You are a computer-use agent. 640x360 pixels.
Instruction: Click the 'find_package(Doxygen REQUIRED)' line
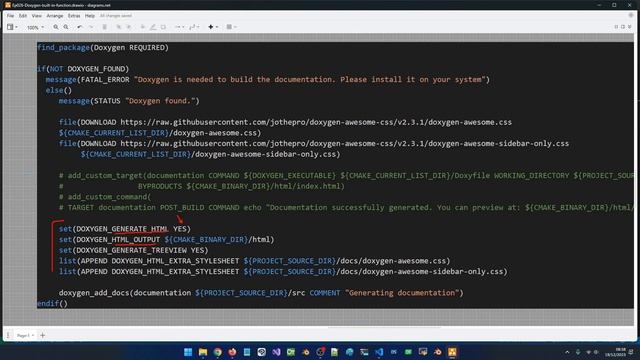pyautogui.click(x=103, y=48)
